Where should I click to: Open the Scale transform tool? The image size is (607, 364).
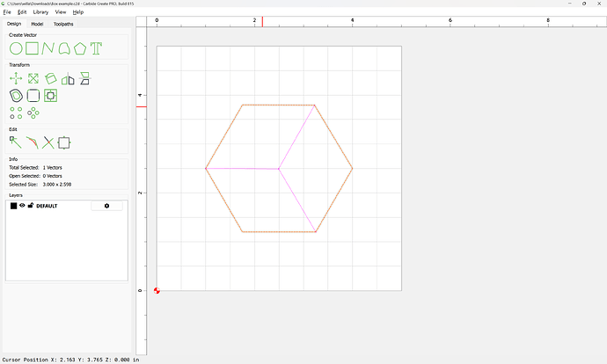[33, 78]
